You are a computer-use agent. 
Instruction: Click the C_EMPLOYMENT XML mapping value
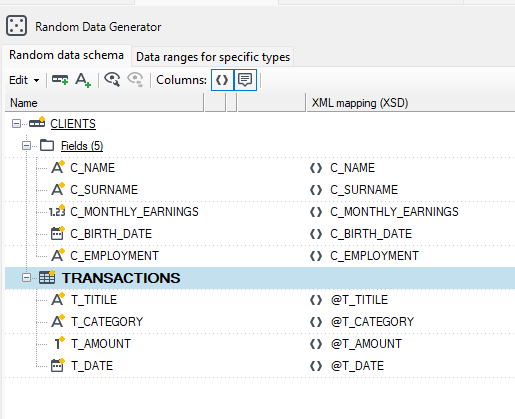(374, 256)
